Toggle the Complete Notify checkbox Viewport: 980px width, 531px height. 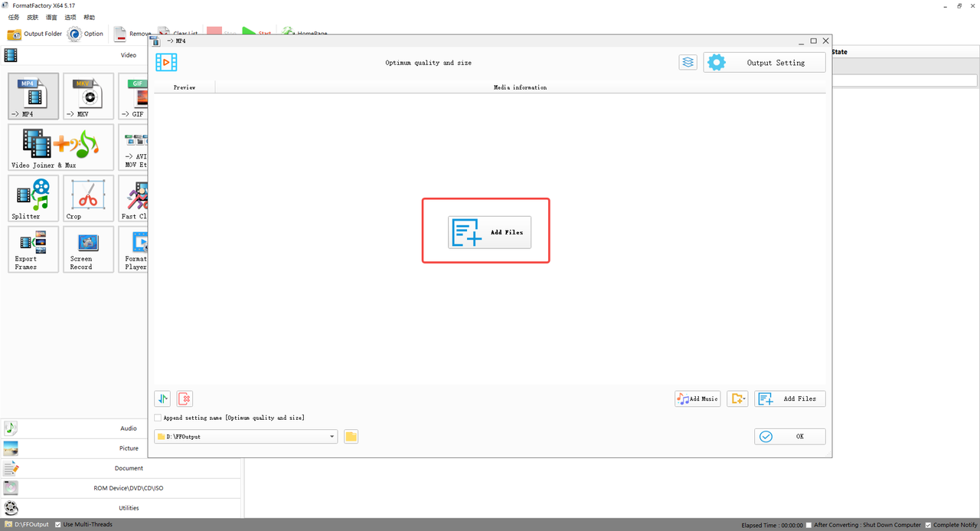[929, 525]
